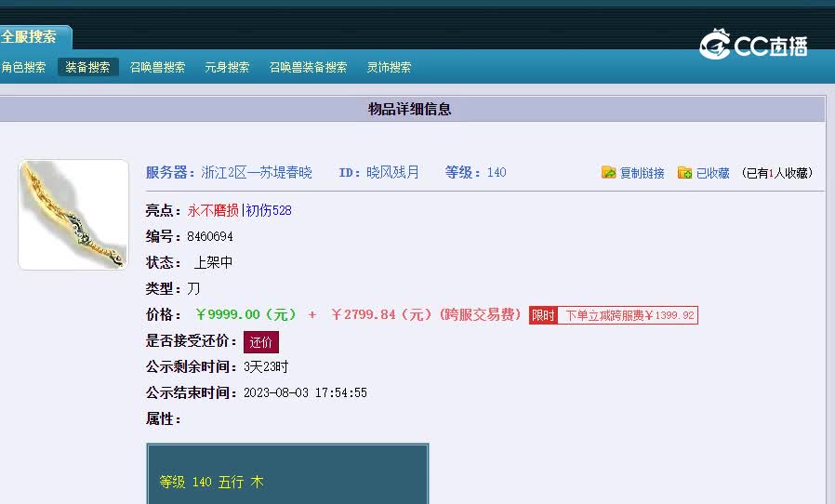The image size is (835, 504).
Task: Click the price ￥9999.00（元）
Action: [245, 314]
